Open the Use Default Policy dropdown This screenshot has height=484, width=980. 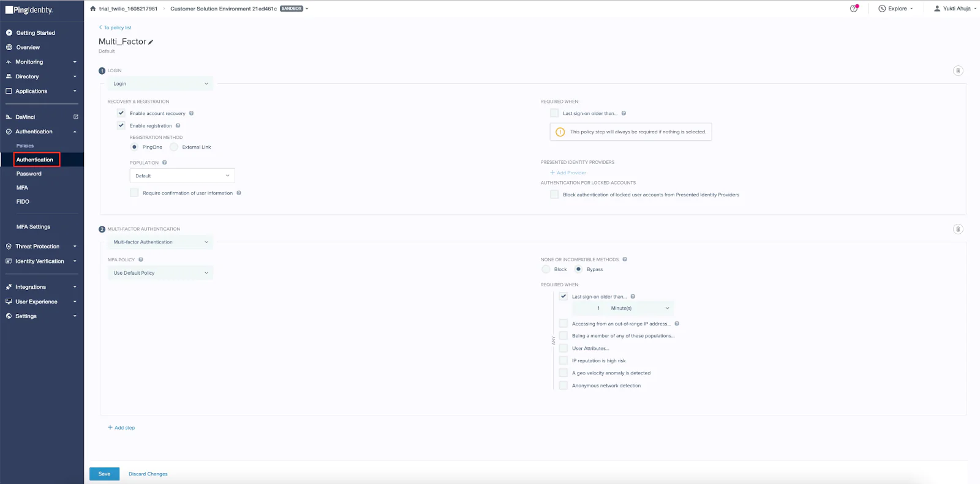(x=160, y=273)
